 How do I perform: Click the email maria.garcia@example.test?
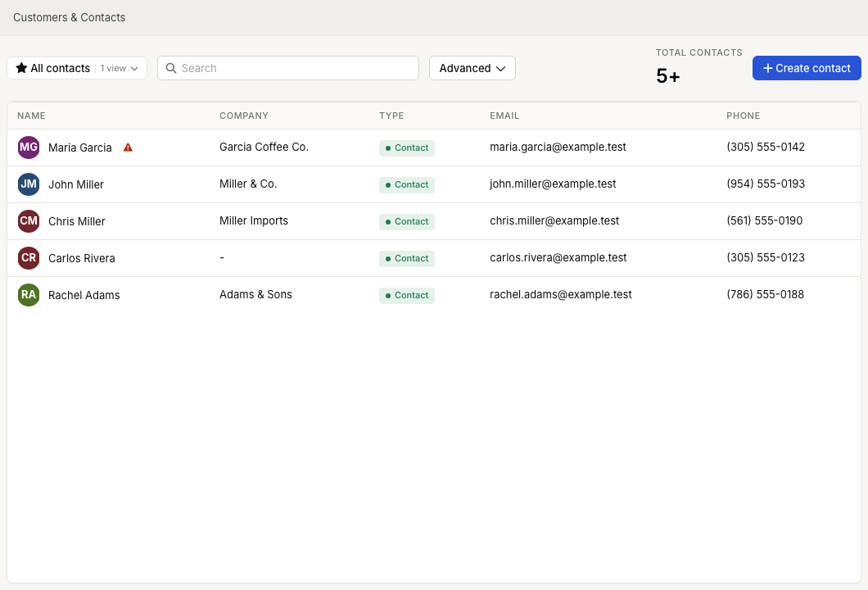[558, 147]
